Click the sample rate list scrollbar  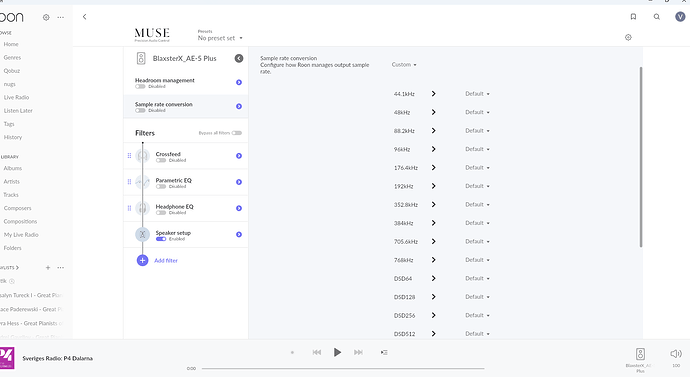pyautogui.click(x=641, y=157)
